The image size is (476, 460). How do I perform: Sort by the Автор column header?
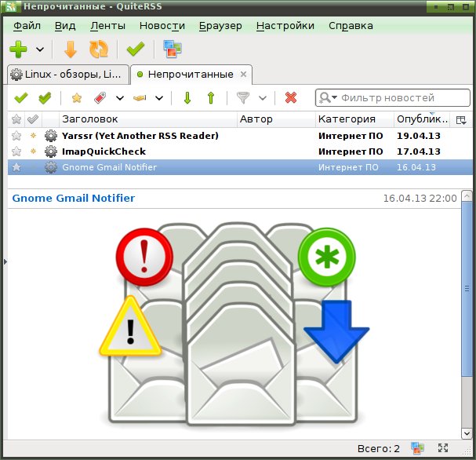tap(276, 119)
